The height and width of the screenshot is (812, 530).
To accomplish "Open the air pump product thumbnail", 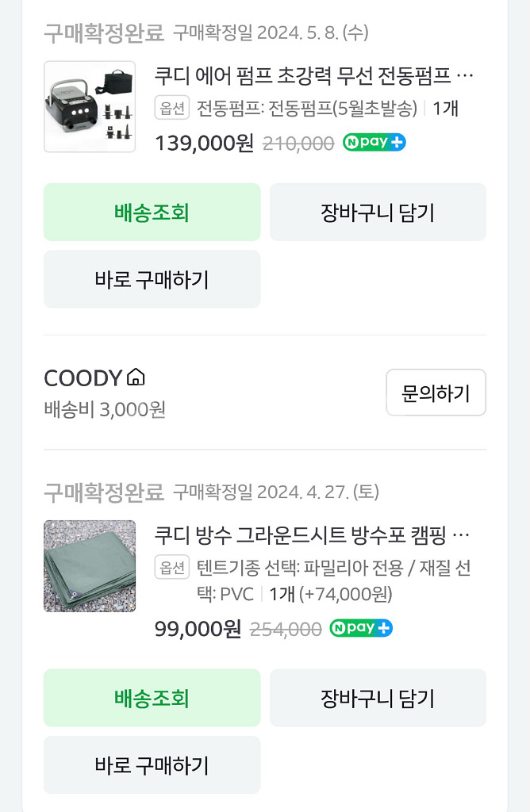I will click(x=90, y=106).
